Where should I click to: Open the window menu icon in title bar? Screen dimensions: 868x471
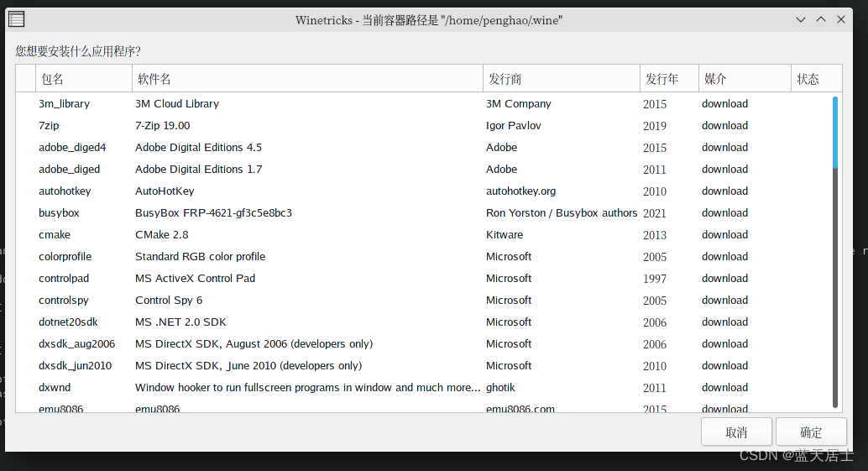point(17,19)
